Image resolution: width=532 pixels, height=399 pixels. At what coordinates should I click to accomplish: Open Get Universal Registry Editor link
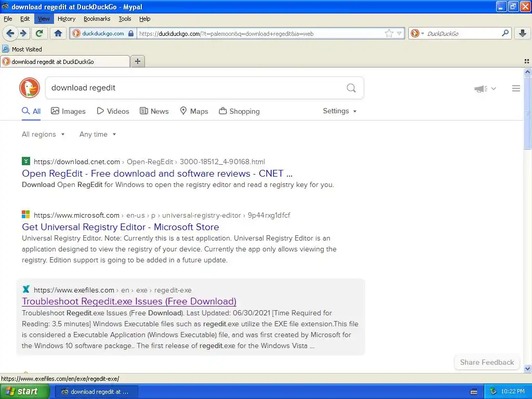[x=121, y=227]
